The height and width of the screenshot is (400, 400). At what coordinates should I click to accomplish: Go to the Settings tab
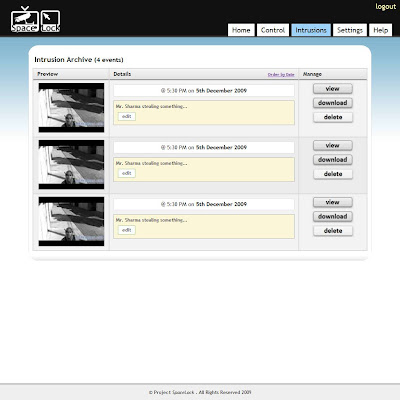click(350, 30)
